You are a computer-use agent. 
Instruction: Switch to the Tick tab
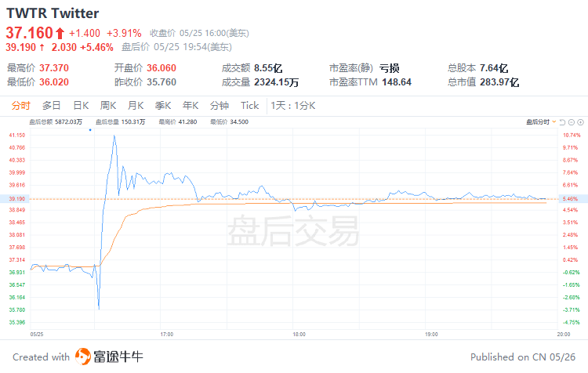pos(250,106)
